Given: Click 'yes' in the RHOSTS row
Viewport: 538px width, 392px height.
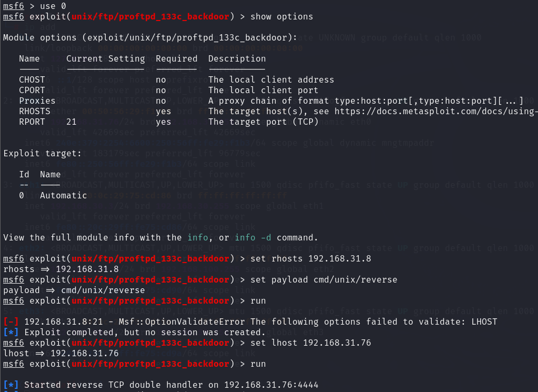Looking at the screenshot, I should pyautogui.click(x=164, y=112).
